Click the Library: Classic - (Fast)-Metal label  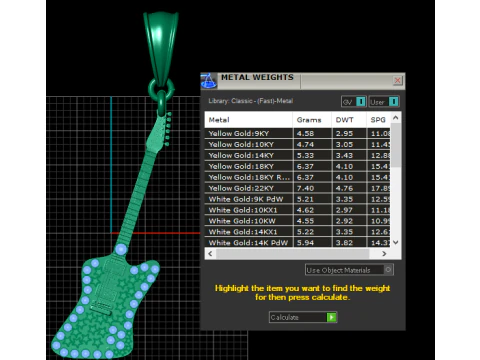(251, 101)
